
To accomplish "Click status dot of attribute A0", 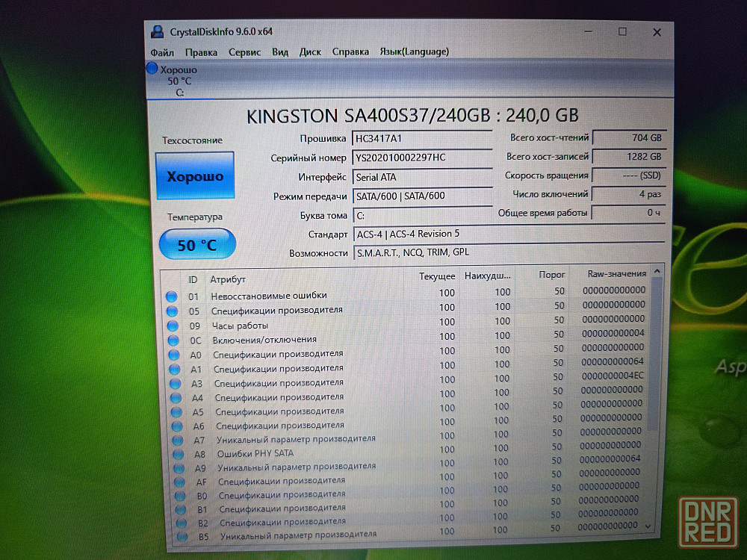I will [174, 355].
